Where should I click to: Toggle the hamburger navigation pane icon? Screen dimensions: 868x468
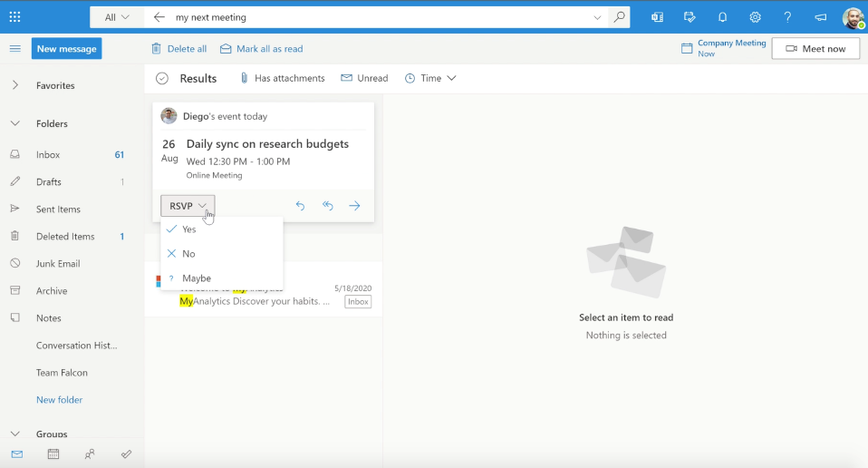[14, 49]
